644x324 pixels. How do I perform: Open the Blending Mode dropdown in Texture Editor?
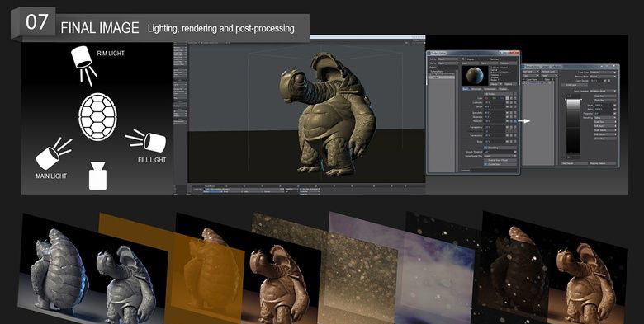click(x=603, y=77)
